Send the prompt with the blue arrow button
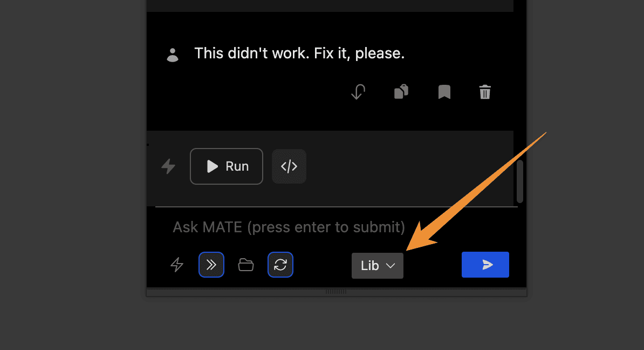 pos(485,265)
